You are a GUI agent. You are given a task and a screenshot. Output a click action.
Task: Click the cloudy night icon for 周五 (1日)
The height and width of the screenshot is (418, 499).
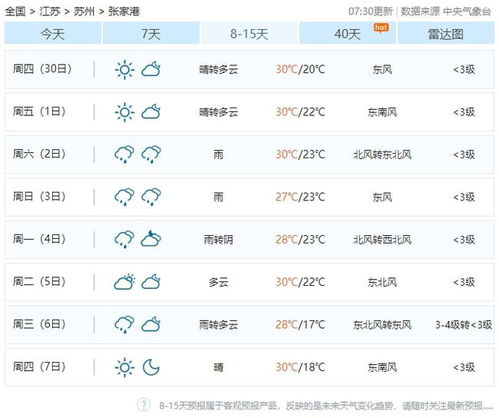151,112
